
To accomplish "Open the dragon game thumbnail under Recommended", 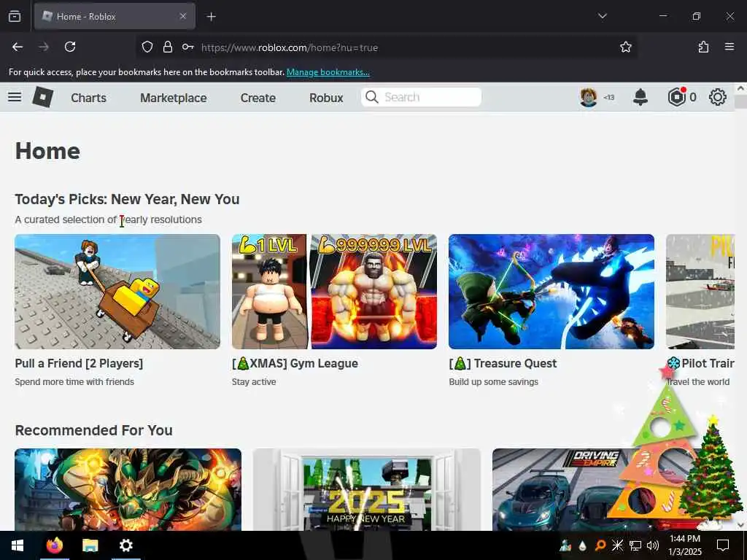I will point(128,489).
